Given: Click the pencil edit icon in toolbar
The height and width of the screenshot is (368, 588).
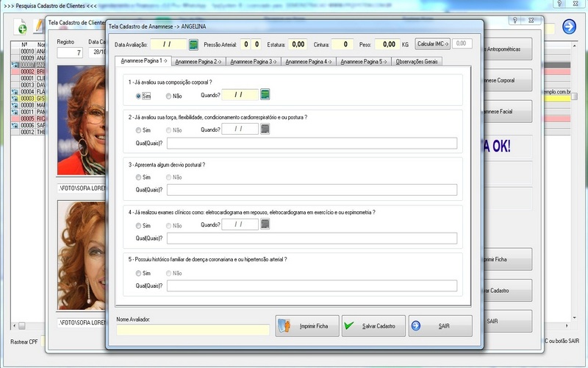Looking at the screenshot, I should click(39, 26).
